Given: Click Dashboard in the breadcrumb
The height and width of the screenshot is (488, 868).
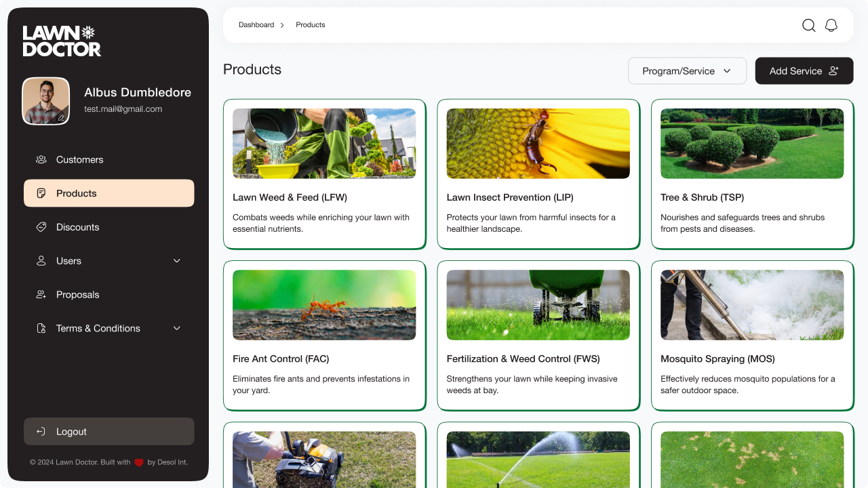Looking at the screenshot, I should (x=256, y=25).
